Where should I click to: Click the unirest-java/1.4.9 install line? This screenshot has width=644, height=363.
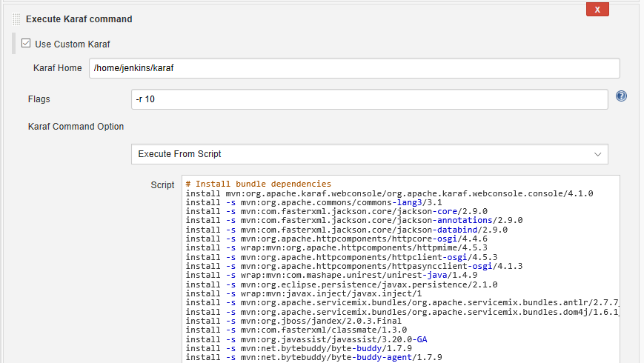coord(331,276)
